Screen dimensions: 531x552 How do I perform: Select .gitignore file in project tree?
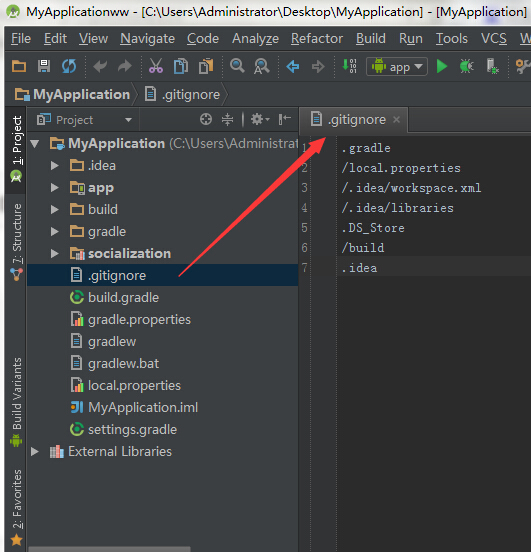click(x=162, y=275)
